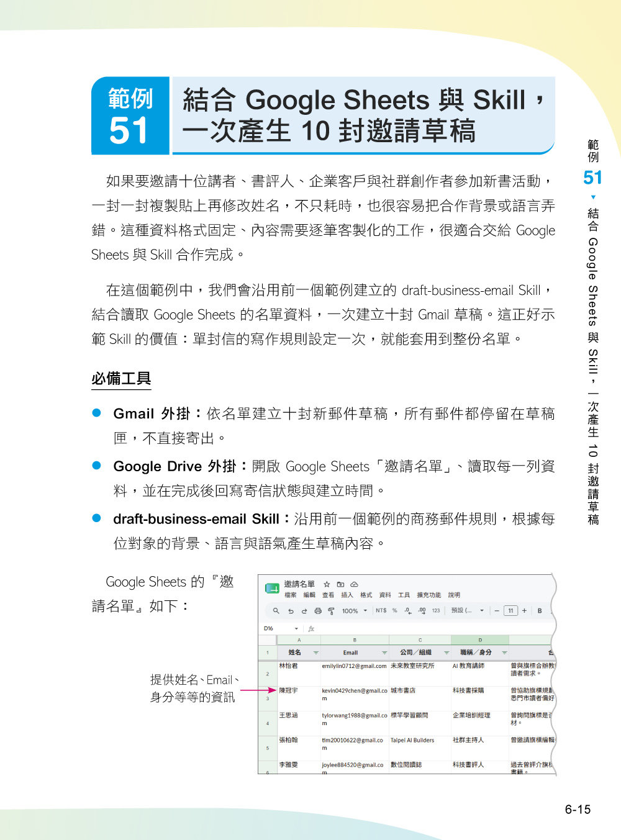Click kevin0429chen@gmail.com cell
This screenshot has height=840, width=621.
point(355,698)
